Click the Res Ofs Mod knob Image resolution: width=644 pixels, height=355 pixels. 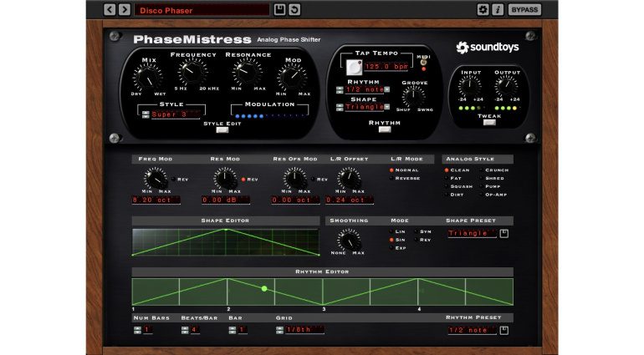(295, 179)
